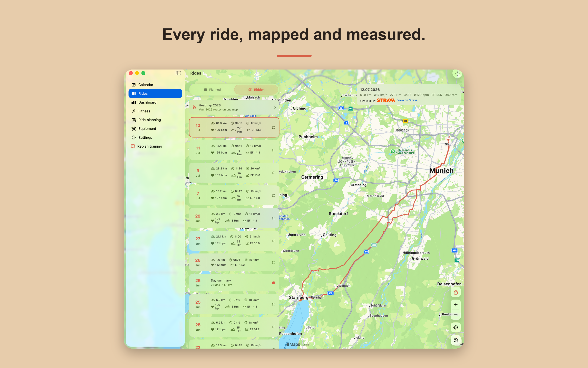
Task: Switch to the Planned tab
Action: click(212, 90)
